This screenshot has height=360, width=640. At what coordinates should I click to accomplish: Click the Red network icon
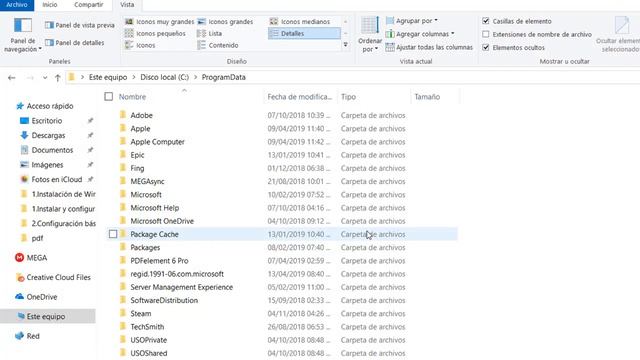point(19,336)
